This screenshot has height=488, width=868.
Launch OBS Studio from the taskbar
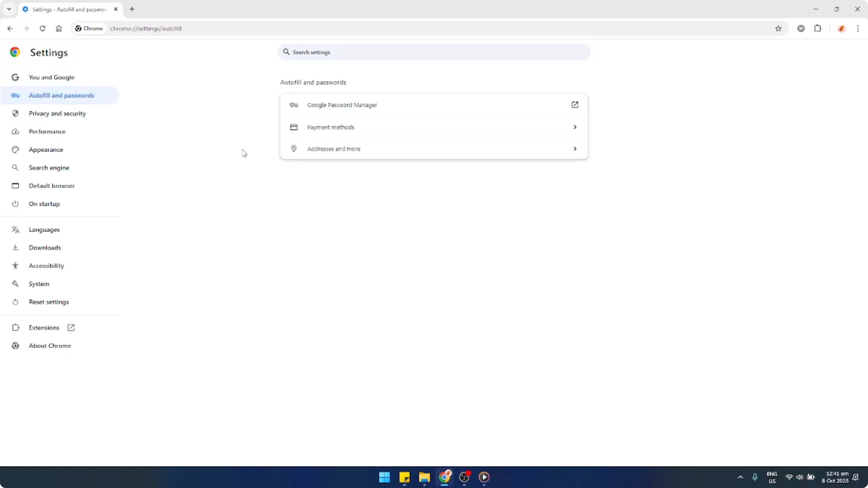click(x=464, y=478)
